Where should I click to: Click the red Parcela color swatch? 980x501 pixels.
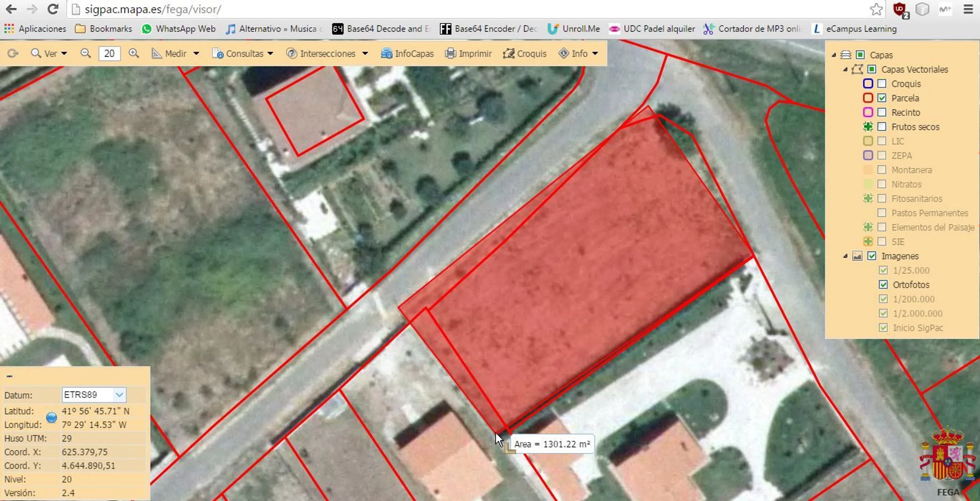click(x=868, y=98)
